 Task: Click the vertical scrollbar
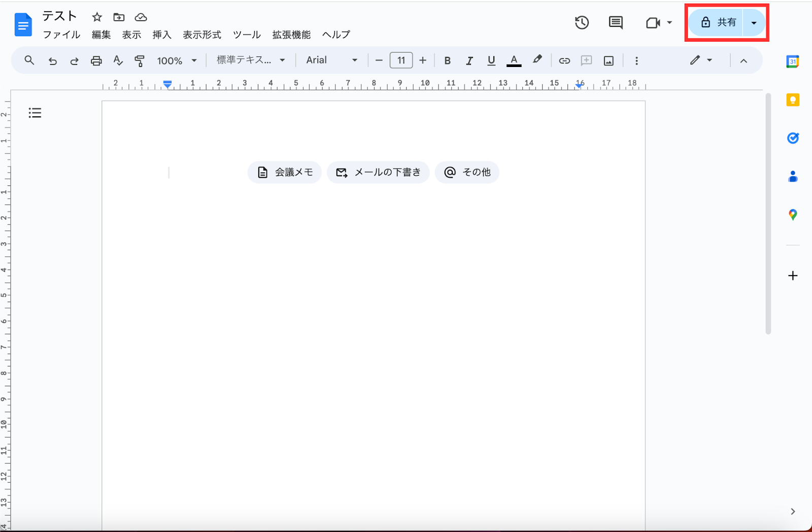(768, 213)
